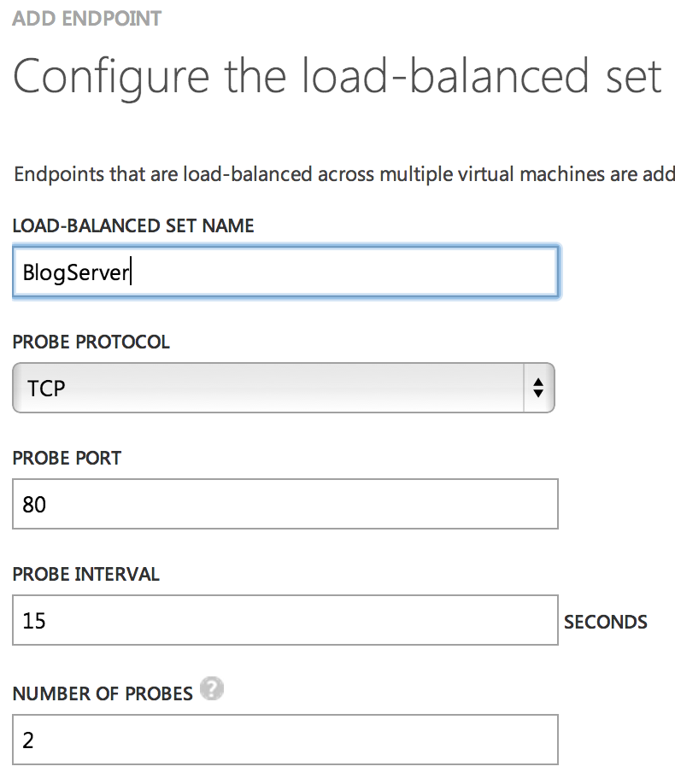Click the ADD ENDPOINT header text

[x=87, y=18]
